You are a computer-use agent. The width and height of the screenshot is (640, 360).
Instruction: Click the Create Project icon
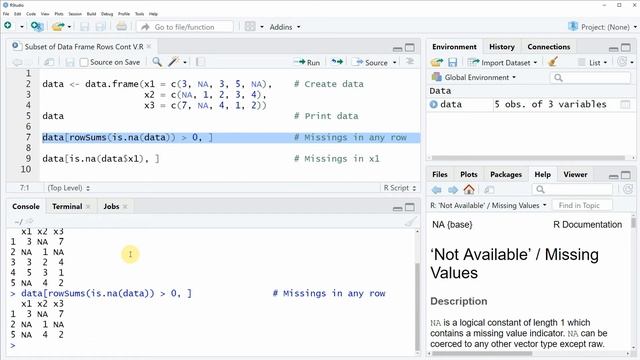(x=37, y=27)
